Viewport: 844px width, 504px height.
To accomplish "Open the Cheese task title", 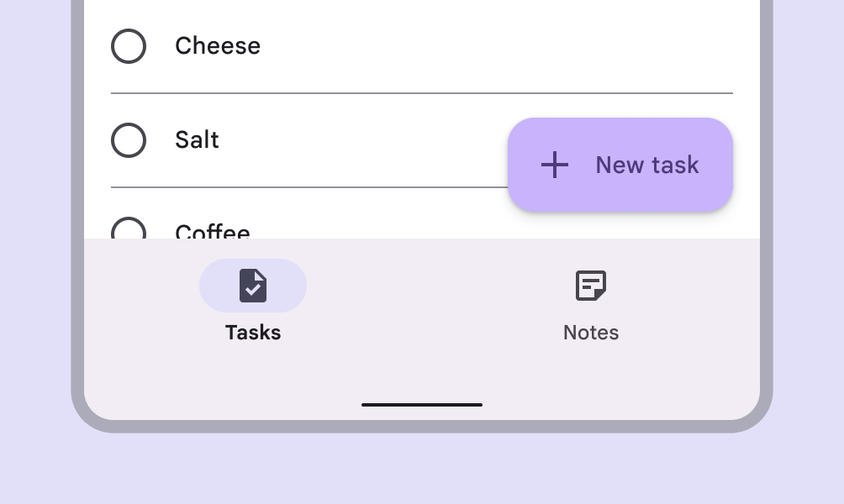I will 218,46.
